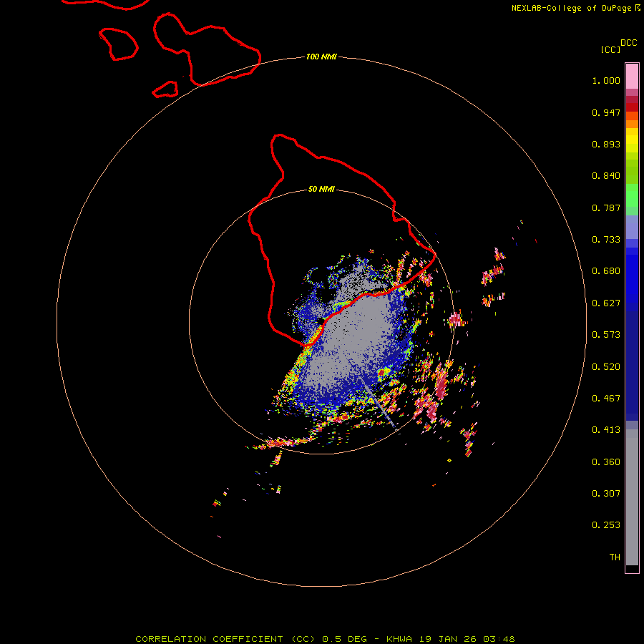Click the '100 NMI' range ring label
The image size is (644, 644).
(x=321, y=57)
